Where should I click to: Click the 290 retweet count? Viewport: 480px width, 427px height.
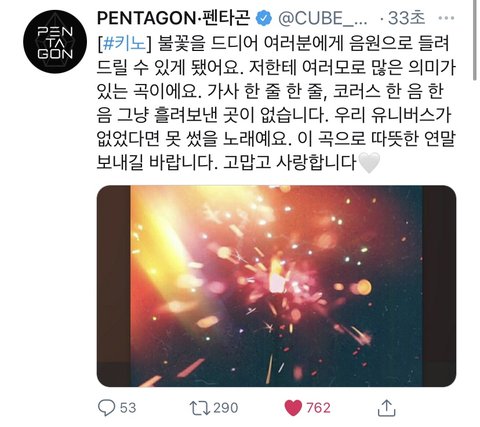(226, 408)
